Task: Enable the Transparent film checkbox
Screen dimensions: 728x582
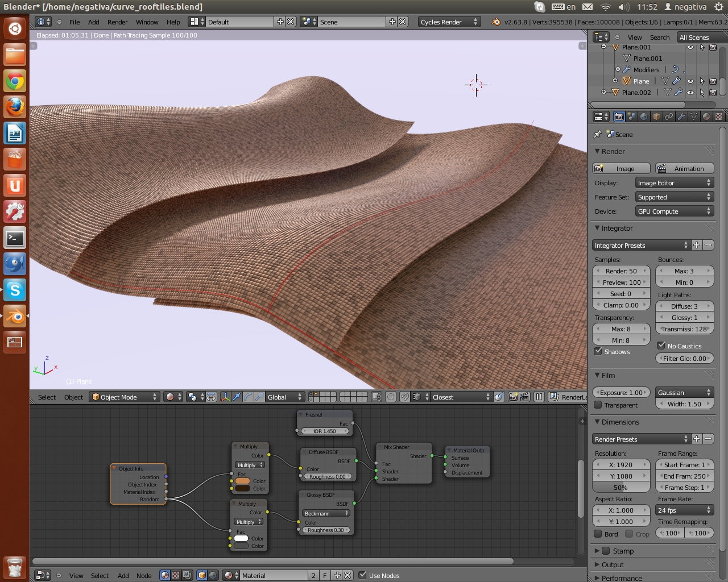Action: click(x=598, y=405)
